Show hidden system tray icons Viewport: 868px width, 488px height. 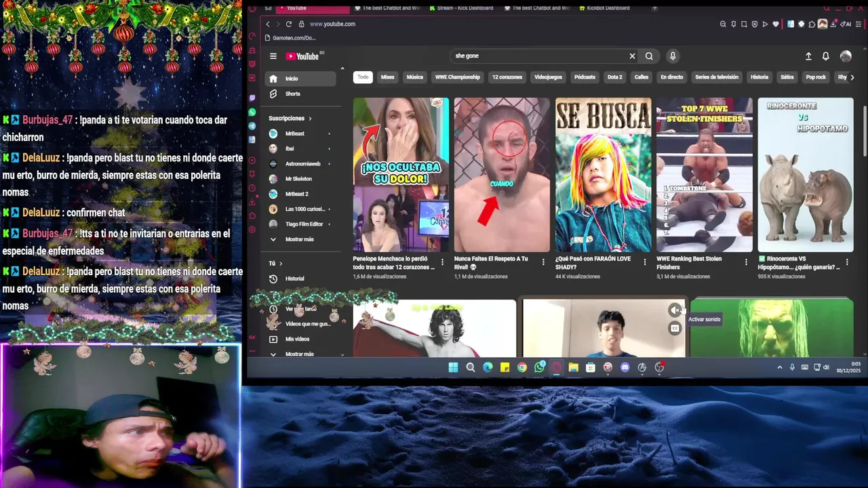pos(779,367)
